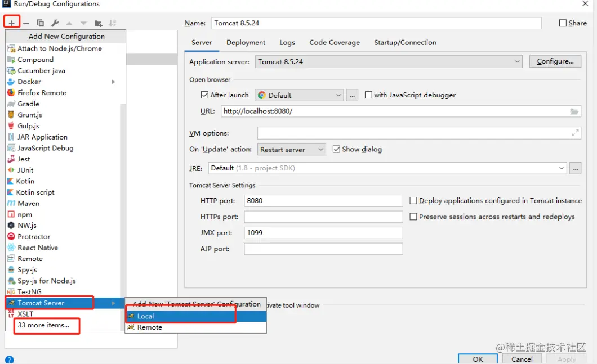Click the copy configuration icon
This screenshot has width=597, height=364.
(41, 23)
